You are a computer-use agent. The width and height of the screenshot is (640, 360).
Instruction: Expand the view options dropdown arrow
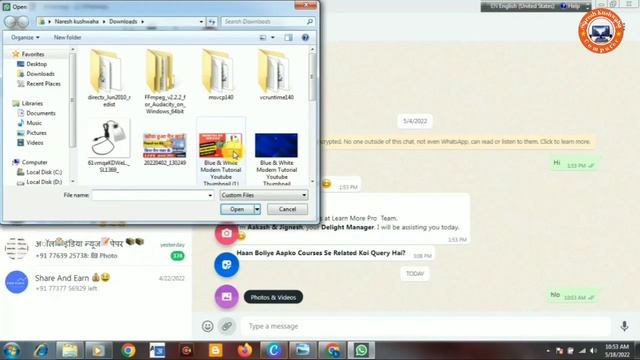(273, 38)
